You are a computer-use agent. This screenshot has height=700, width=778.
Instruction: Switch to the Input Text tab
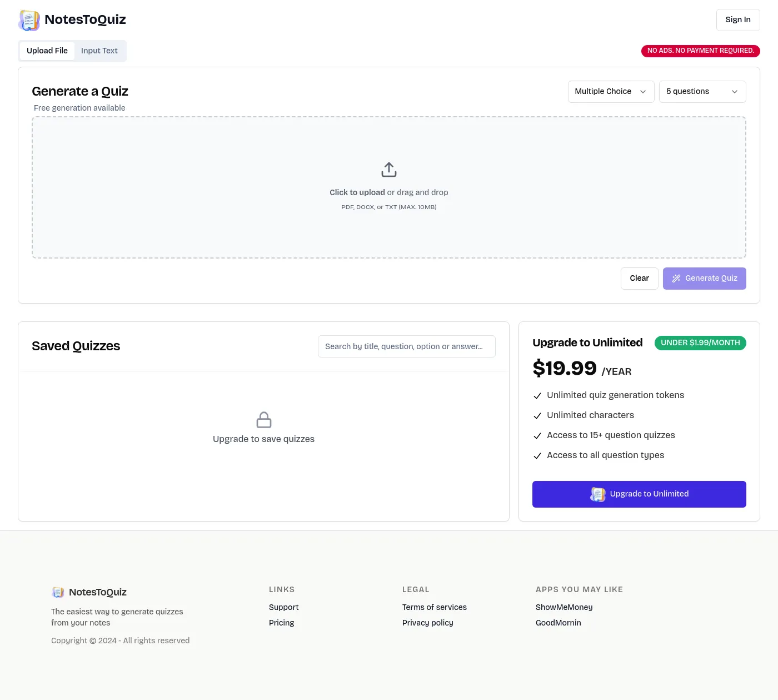(99, 51)
